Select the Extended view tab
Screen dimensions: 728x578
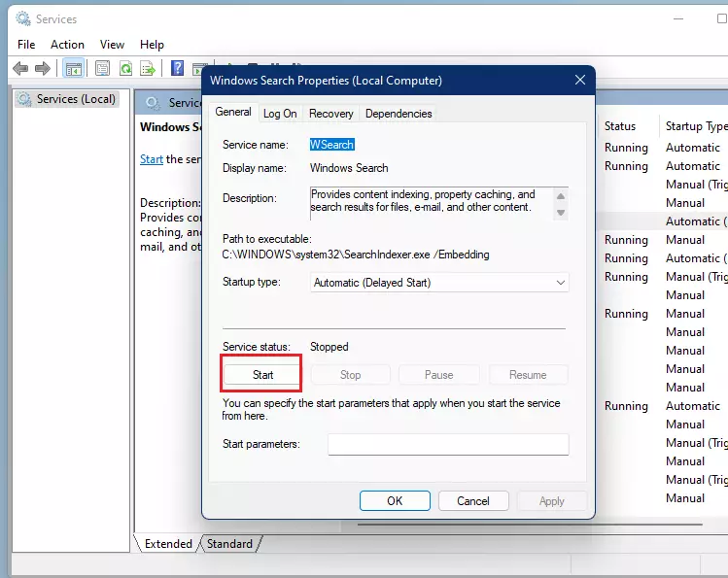168,544
